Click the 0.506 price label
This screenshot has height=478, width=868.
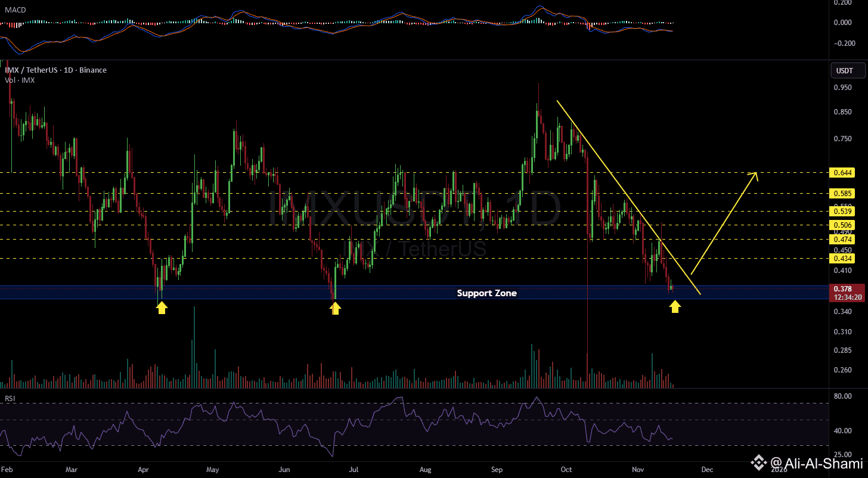[842, 225]
